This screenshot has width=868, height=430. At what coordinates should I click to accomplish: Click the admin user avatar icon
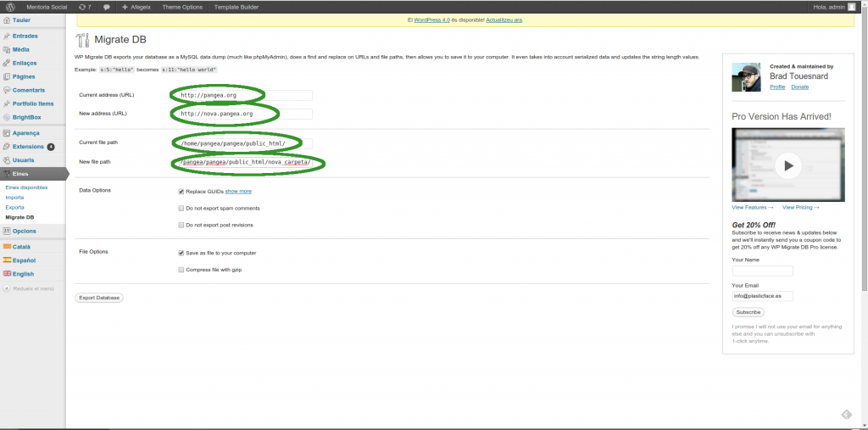tap(851, 7)
